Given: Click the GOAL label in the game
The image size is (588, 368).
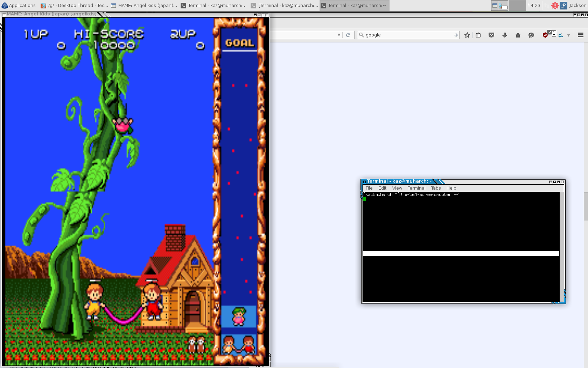Looking at the screenshot, I should pos(239,43).
